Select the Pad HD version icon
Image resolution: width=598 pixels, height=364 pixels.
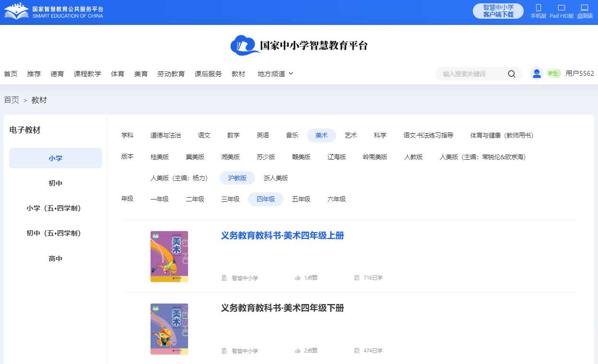[x=561, y=8]
